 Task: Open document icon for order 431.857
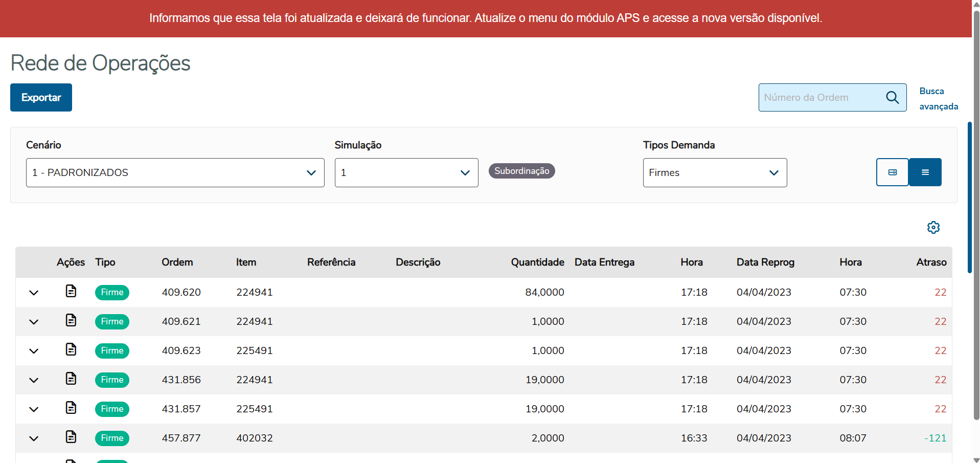[71, 408]
